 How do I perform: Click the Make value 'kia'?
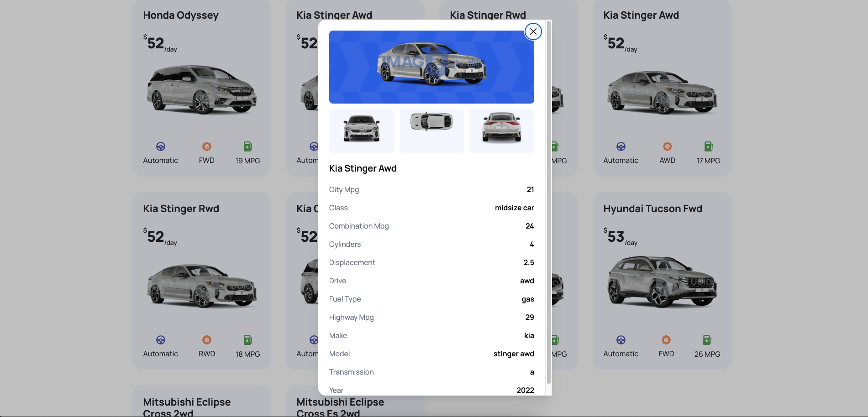[x=529, y=335]
